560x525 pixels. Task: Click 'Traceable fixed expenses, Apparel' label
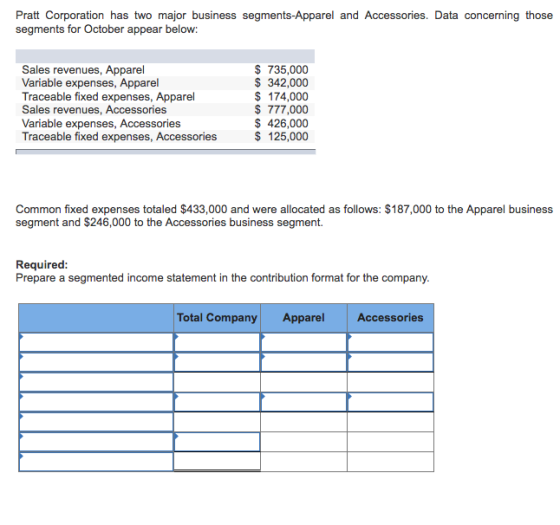point(108,96)
